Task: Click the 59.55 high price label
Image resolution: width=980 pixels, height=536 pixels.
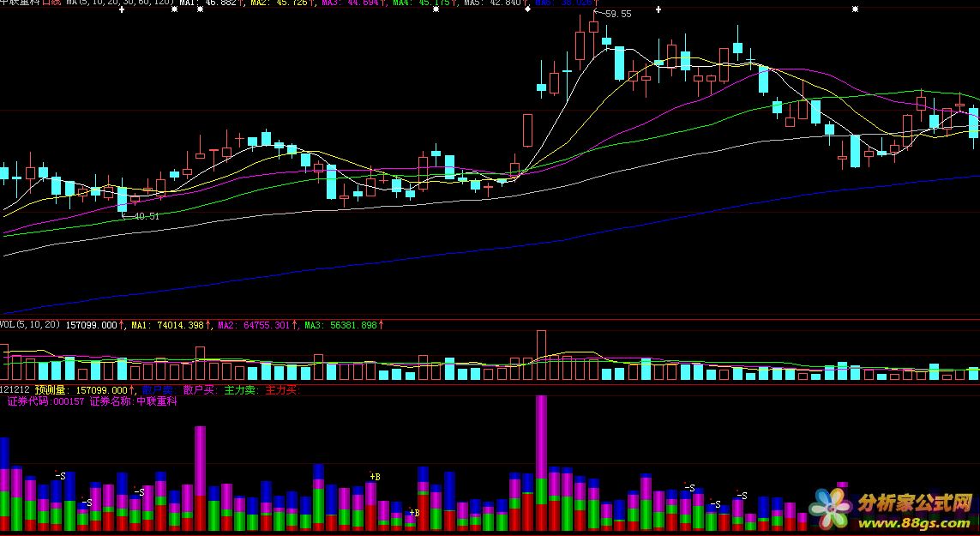Action: tap(618, 14)
